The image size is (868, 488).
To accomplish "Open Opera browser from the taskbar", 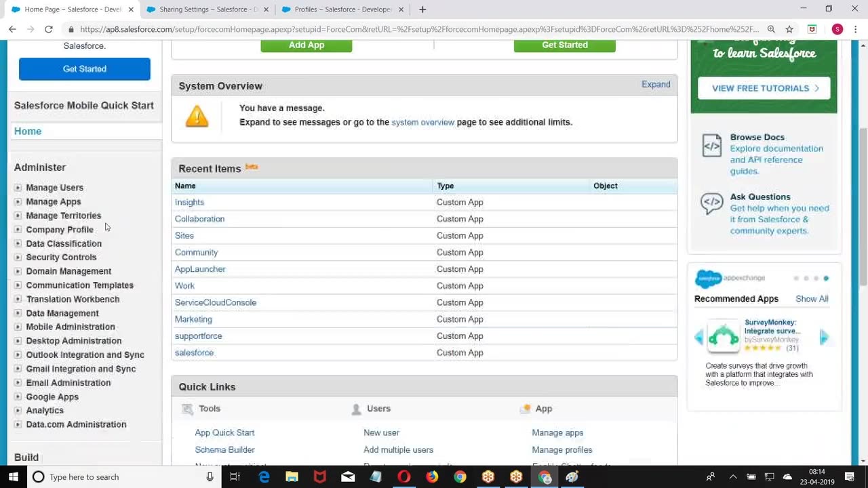I will [x=404, y=477].
